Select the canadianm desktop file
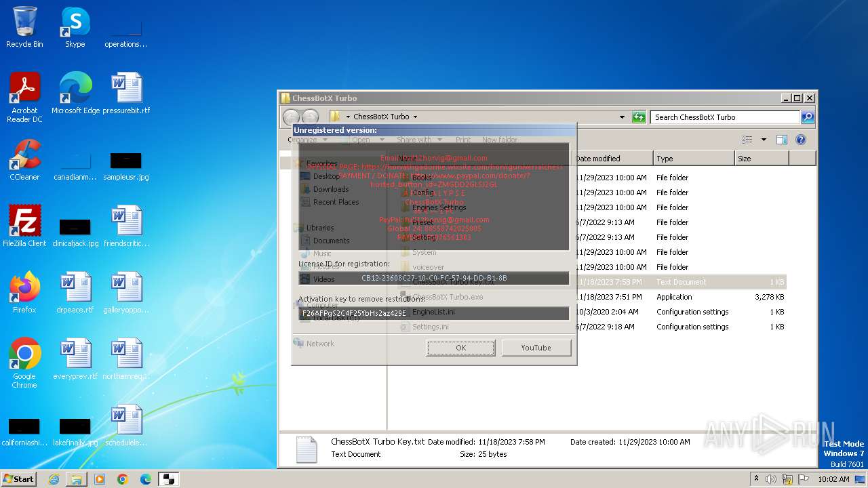Viewport: 868px width, 488px height. point(75,166)
